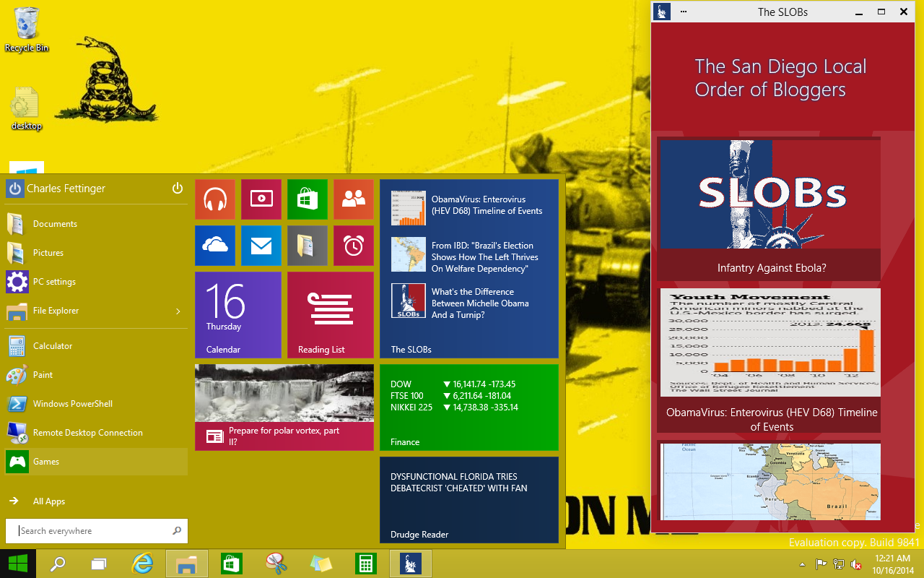The width and height of the screenshot is (924, 578).
Task: Open Search from the taskbar magnifier icon
Action: (x=58, y=564)
